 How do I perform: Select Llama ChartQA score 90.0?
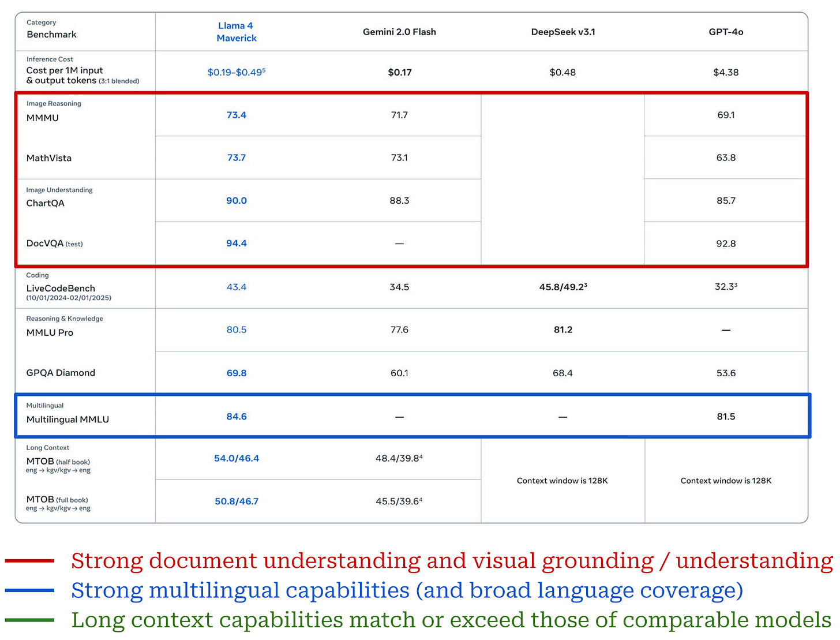(237, 200)
